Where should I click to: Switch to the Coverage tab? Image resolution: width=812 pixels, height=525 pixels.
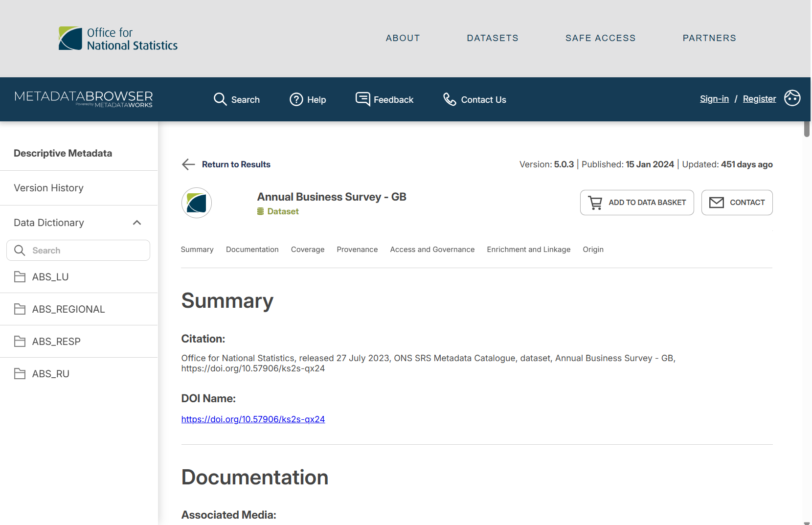[307, 250]
